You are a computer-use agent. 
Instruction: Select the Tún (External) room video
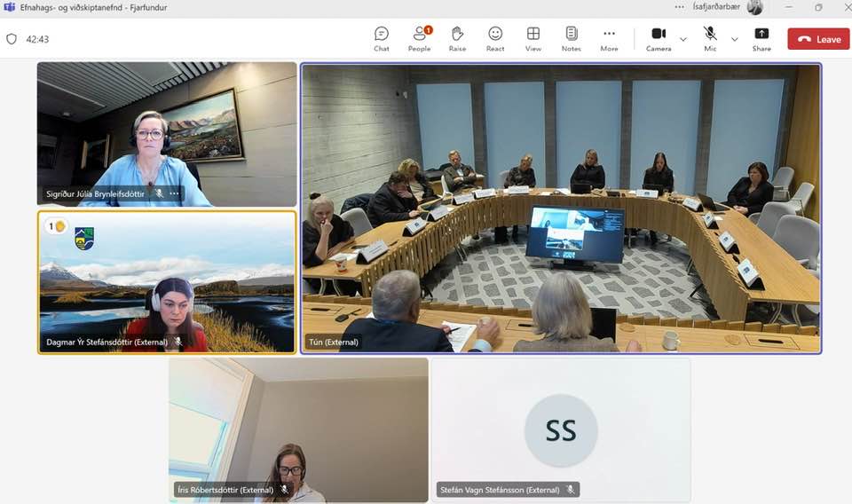click(561, 209)
